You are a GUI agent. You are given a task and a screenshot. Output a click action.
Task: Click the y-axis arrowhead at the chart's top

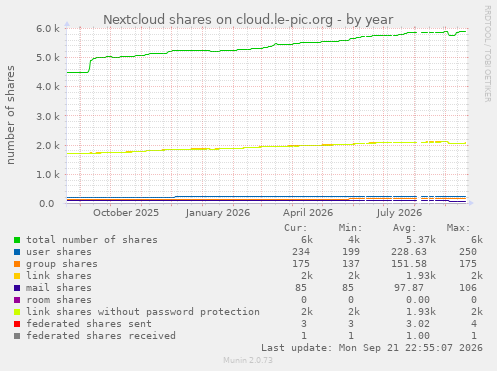coord(67,24)
